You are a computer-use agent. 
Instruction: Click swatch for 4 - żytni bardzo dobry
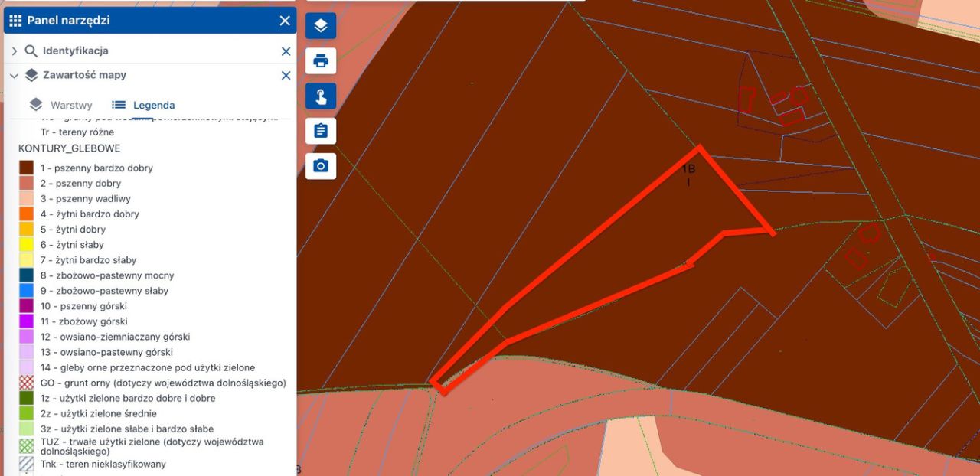[26, 214]
